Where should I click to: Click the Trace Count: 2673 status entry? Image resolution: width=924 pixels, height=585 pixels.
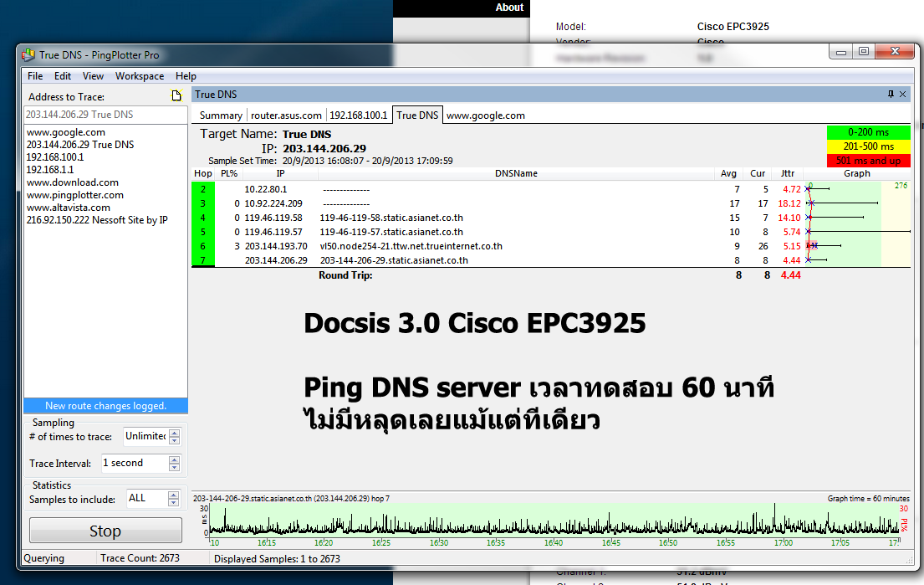140,558
